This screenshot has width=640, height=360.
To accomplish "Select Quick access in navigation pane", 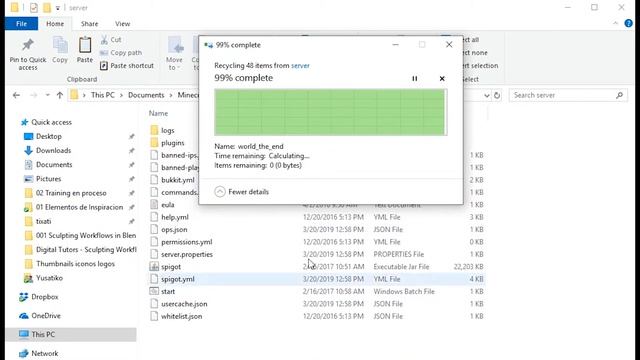I will (51, 122).
